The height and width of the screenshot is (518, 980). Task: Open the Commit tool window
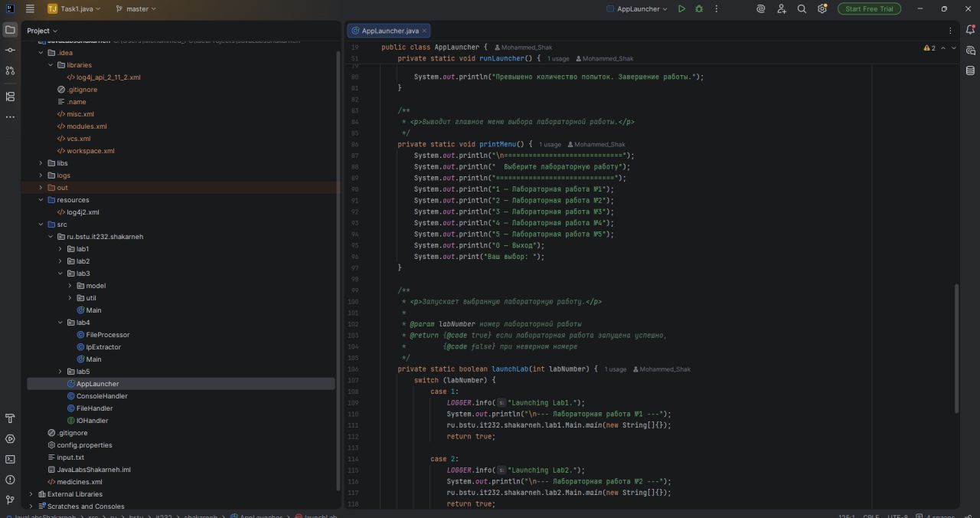pos(10,50)
